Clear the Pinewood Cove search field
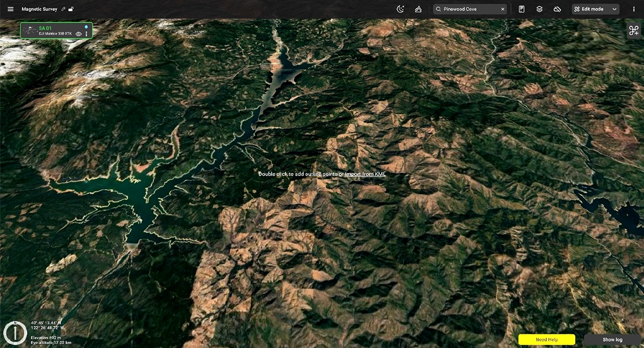The image size is (644, 348). pyautogui.click(x=502, y=9)
